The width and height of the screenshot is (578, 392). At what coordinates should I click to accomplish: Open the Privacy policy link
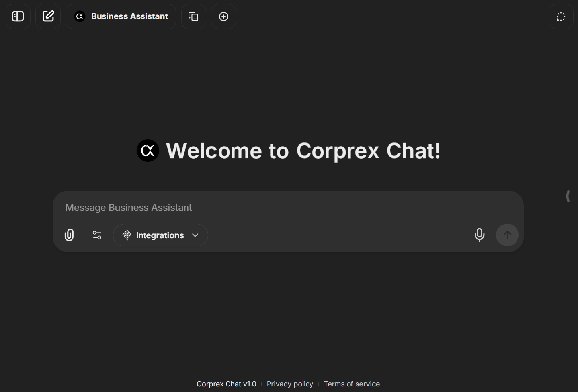(x=290, y=384)
